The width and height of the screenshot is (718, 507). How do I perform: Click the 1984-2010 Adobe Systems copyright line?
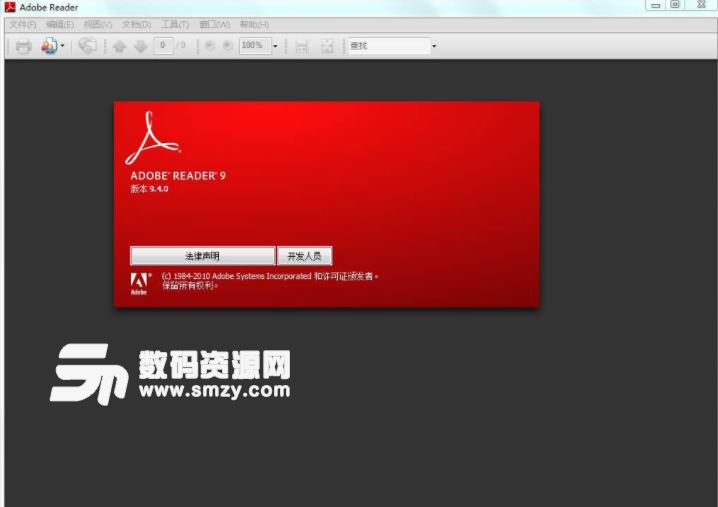270,276
